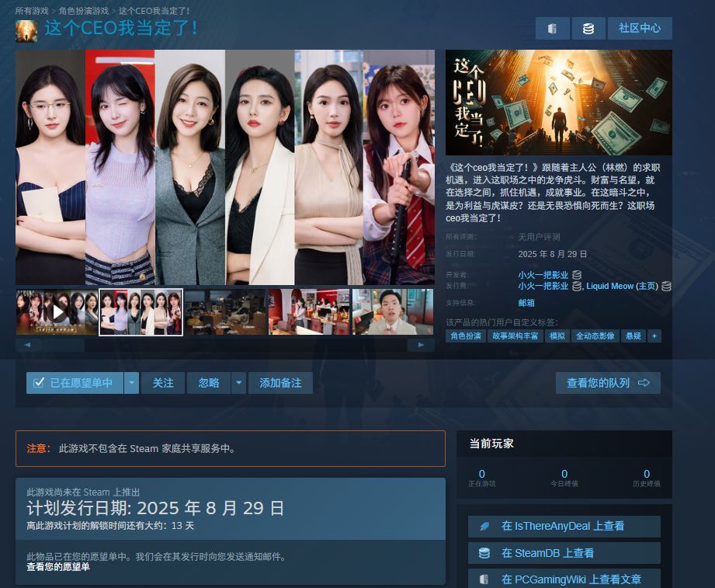This screenshot has height=588, width=715.
Task: Select the red office interior thumbnail
Action: [309, 312]
